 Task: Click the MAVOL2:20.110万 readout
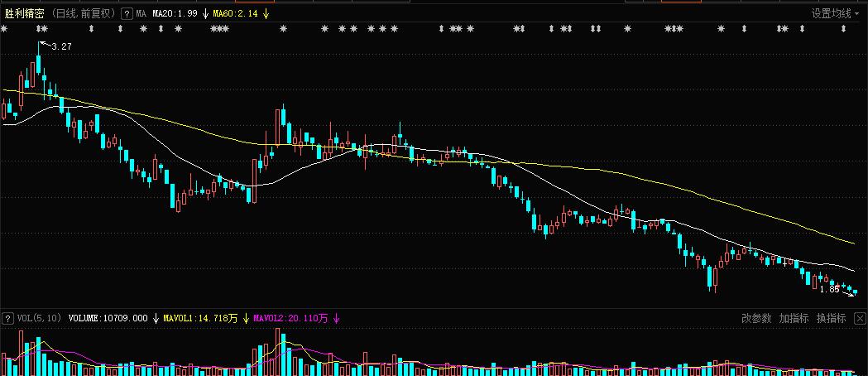pos(290,318)
